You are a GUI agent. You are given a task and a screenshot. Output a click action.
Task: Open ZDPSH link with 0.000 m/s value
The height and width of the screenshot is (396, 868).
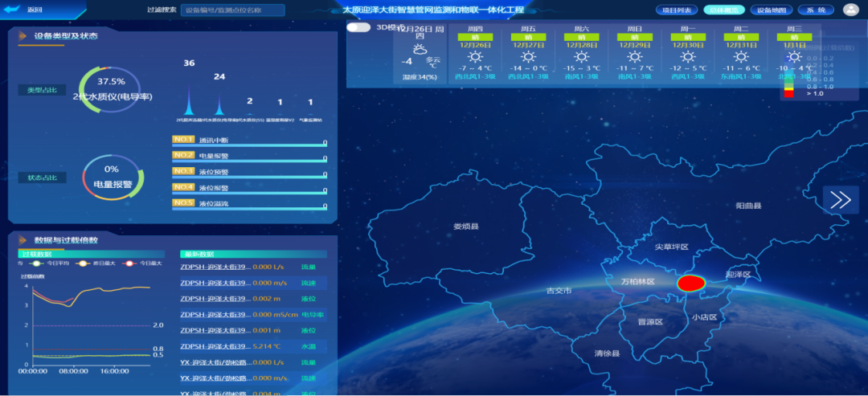point(216,283)
